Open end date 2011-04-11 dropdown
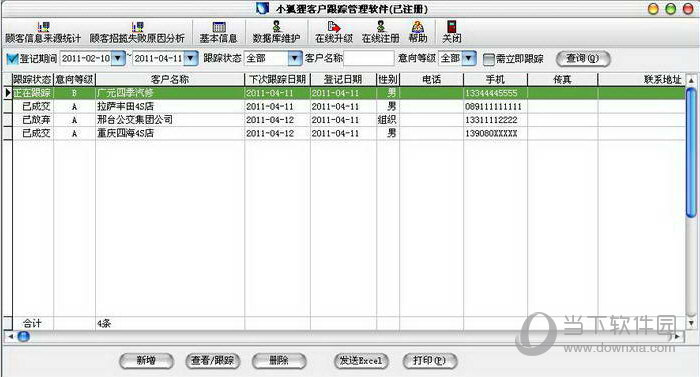 click(191, 58)
